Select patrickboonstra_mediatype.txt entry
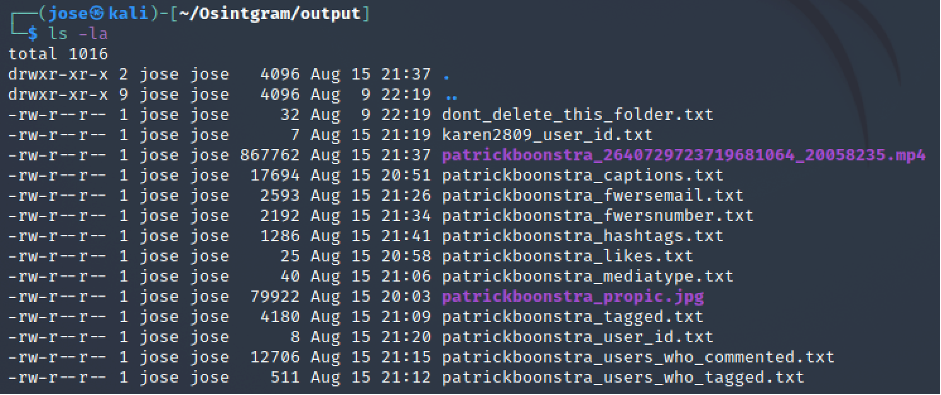The image size is (941, 395). coord(588,277)
